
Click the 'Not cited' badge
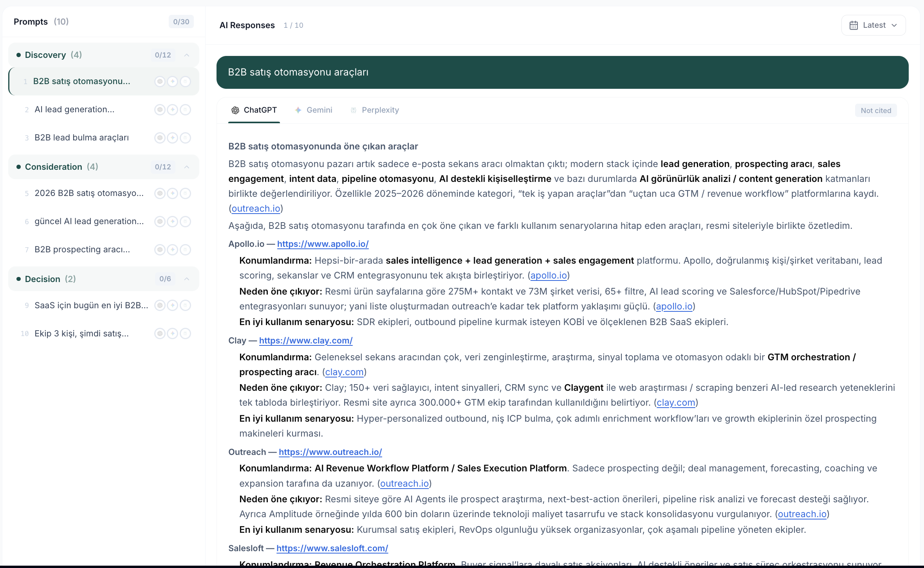click(x=875, y=111)
